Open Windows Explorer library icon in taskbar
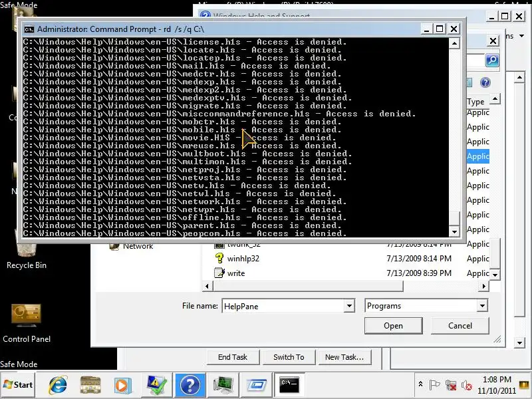This screenshot has width=532, height=399. pyautogui.click(x=90, y=385)
